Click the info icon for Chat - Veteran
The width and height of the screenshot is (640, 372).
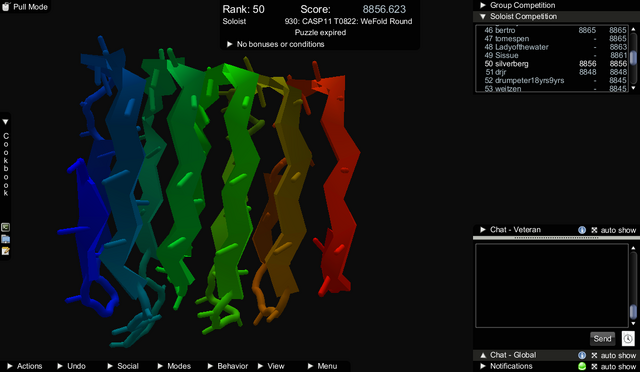point(582,230)
